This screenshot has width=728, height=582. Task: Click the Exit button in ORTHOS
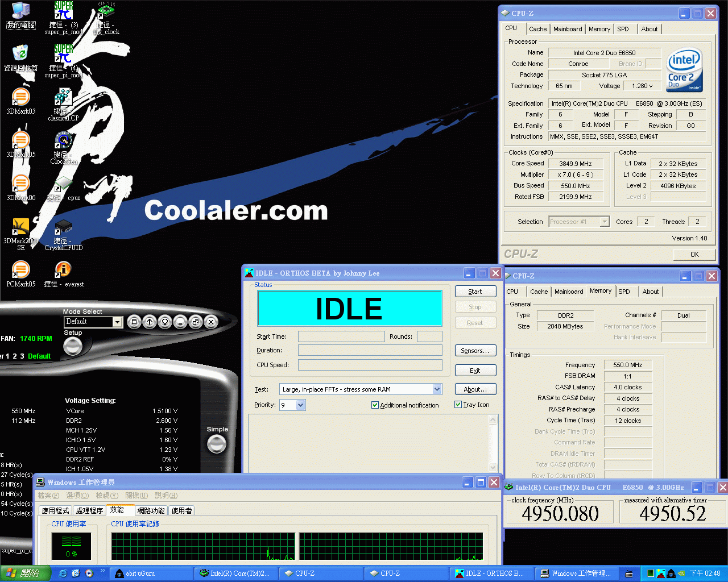point(475,371)
